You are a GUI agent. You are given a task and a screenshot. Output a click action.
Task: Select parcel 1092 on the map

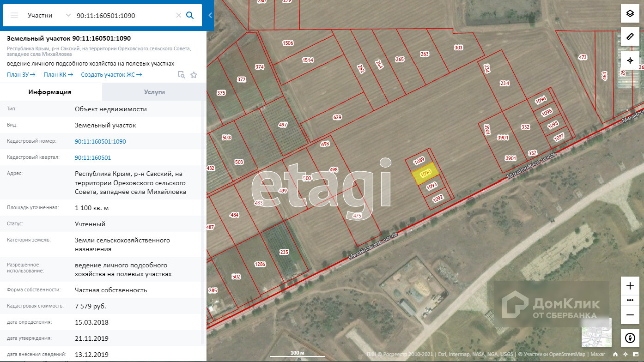(437, 198)
